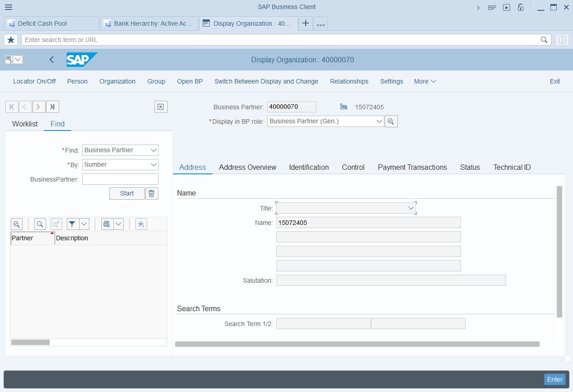
Task: Go back with the navigation arrow
Action: click(x=51, y=60)
